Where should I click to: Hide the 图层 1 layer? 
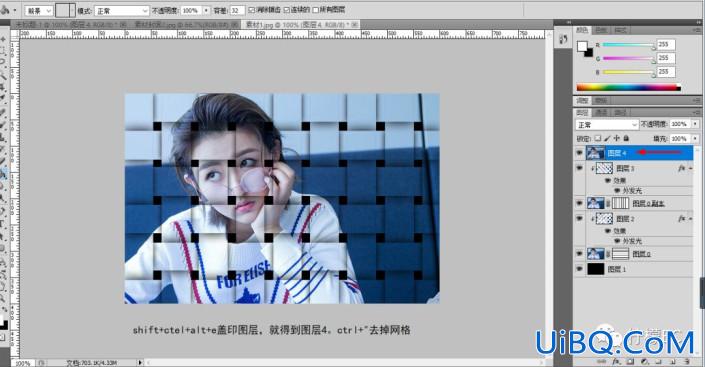[x=580, y=269]
